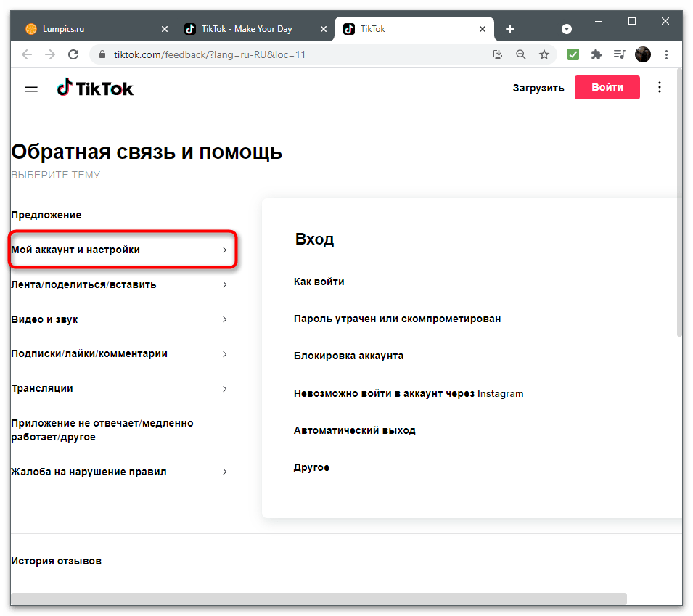The height and width of the screenshot is (616, 693).
Task: Open the zoom magnifier in address bar
Action: pos(520,54)
